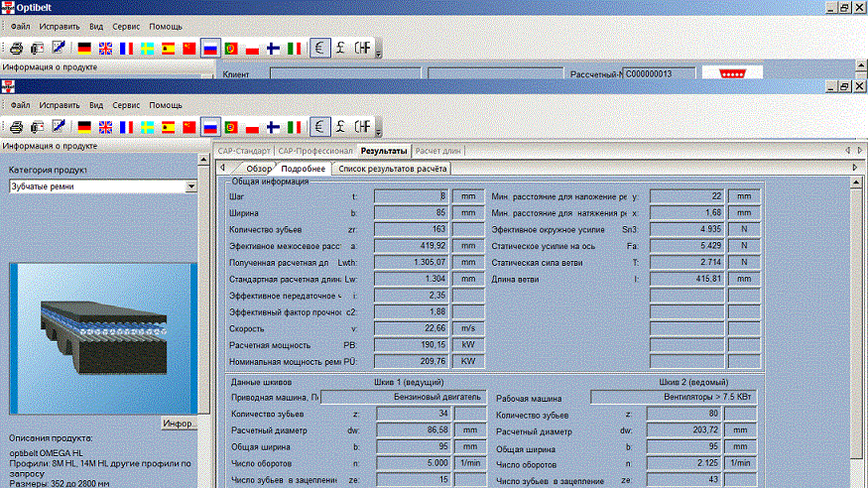This screenshot has width=868, height=488.
Task: Choose Euro currency in the front window toolbar
Action: pyautogui.click(x=320, y=127)
